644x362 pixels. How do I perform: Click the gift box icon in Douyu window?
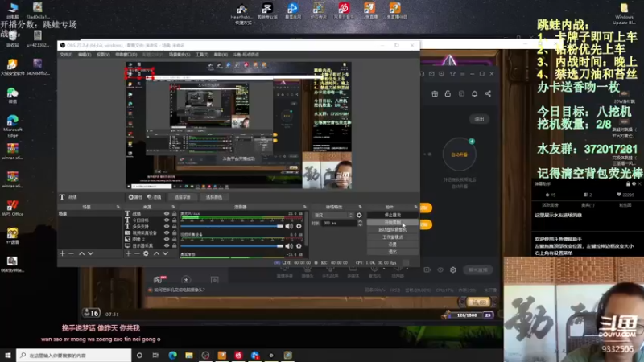(435, 93)
